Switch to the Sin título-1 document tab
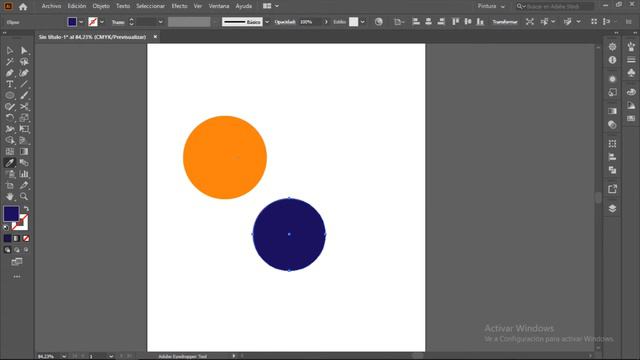 point(92,37)
